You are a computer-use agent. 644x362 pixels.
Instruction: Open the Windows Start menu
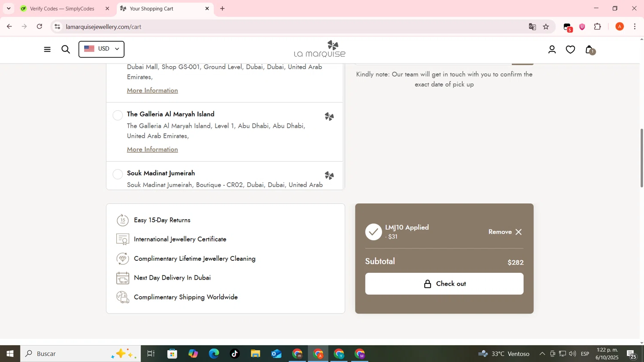(x=10, y=354)
